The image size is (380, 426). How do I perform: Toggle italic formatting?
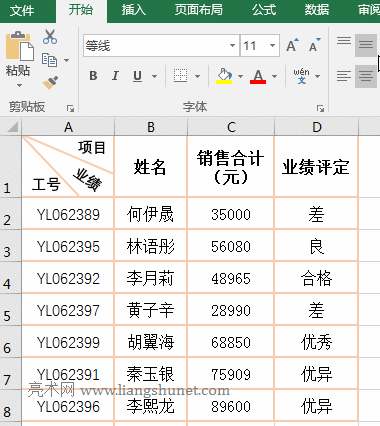coord(115,76)
